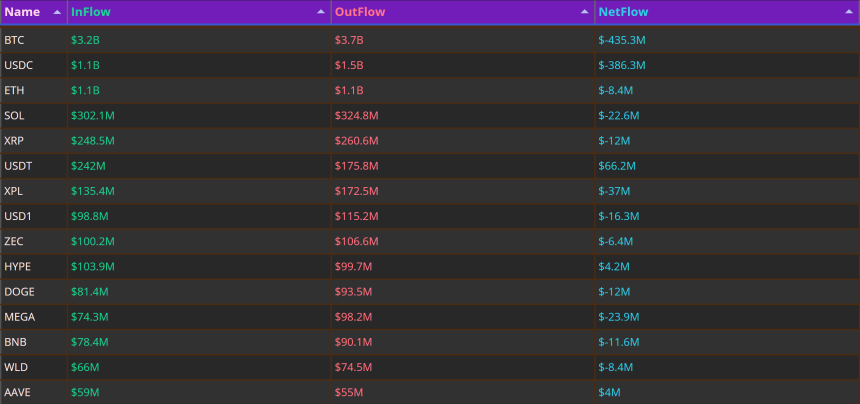
Task: Select USD1 OutFlow value $115.2M
Action: coord(357,217)
